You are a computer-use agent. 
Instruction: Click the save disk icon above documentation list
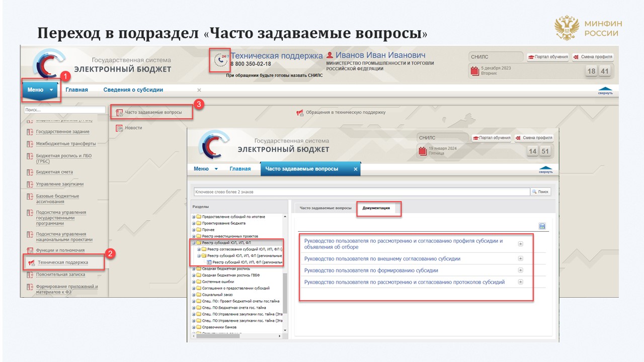(542, 226)
